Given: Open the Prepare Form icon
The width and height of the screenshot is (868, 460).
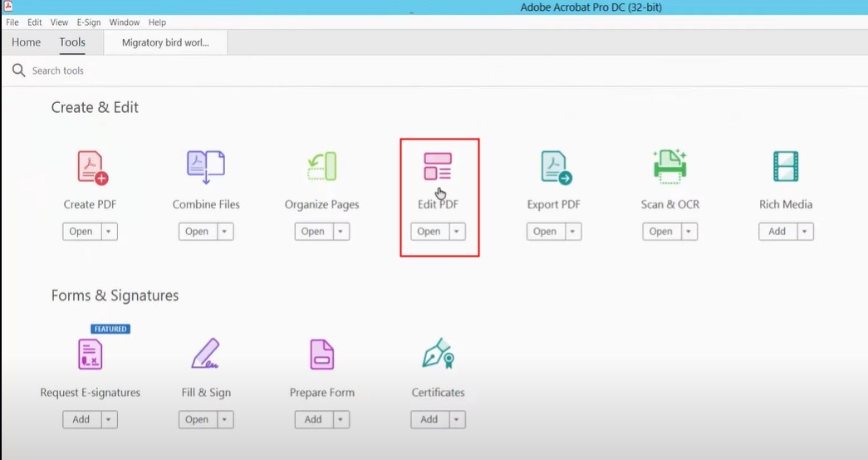Looking at the screenshot, I should tap(321, 355).
